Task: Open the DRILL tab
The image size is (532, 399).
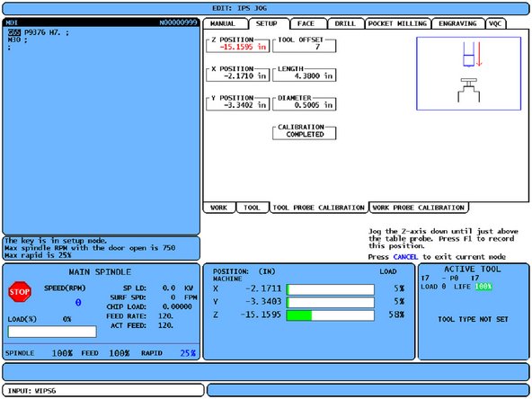Action: pos(345,23)
